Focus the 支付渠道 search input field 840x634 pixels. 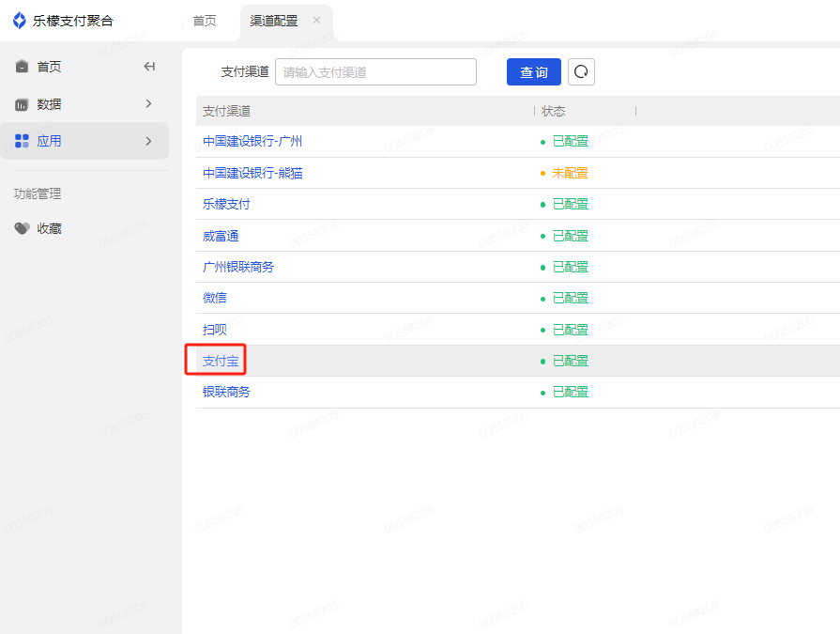point(375,71)
